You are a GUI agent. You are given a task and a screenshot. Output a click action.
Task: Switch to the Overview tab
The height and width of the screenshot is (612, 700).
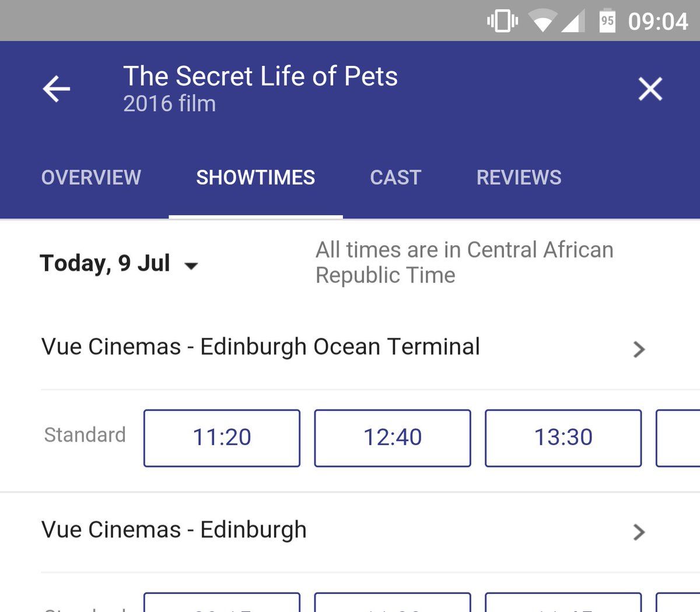pyautogui.click(x=91, y=177)
